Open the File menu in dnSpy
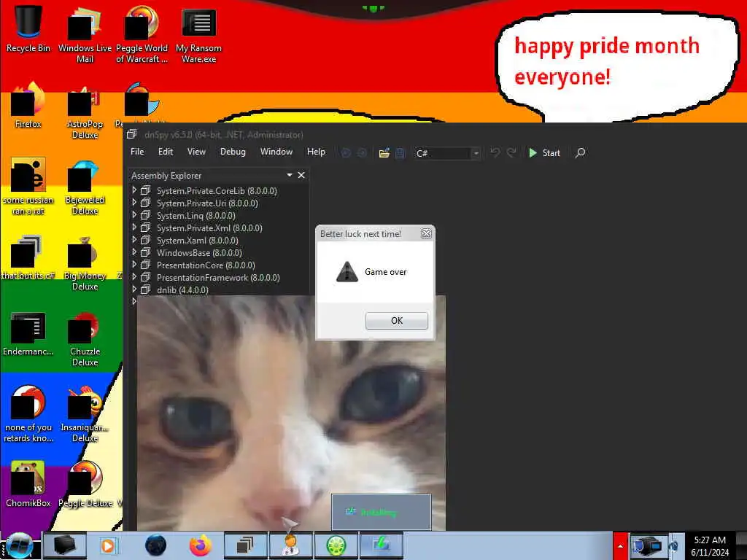 (137, 152)
